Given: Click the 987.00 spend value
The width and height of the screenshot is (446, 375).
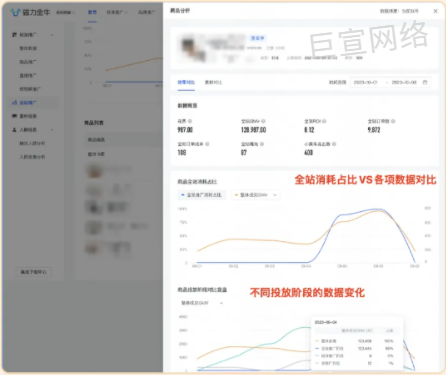Looking at the screenshot, I should pos(185,130).
